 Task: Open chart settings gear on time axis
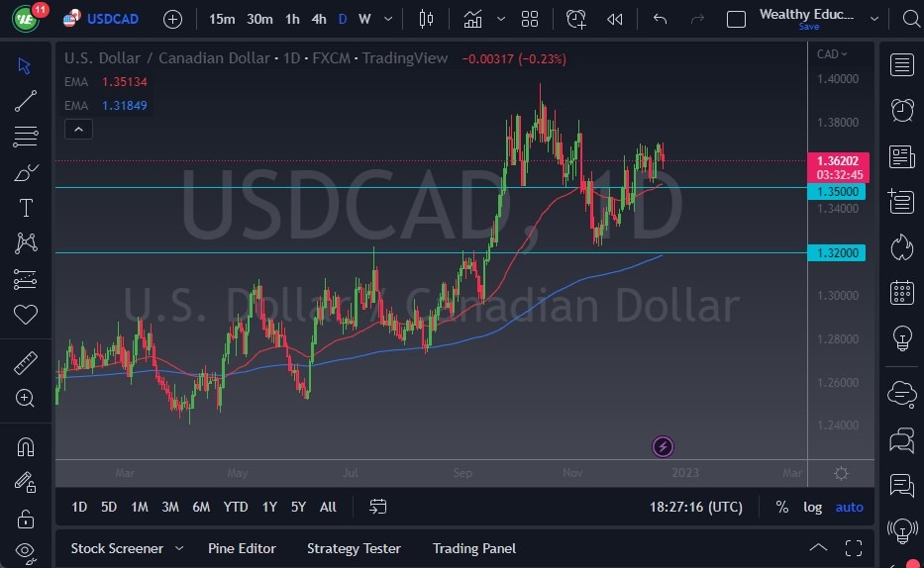[x=841, y=473]
